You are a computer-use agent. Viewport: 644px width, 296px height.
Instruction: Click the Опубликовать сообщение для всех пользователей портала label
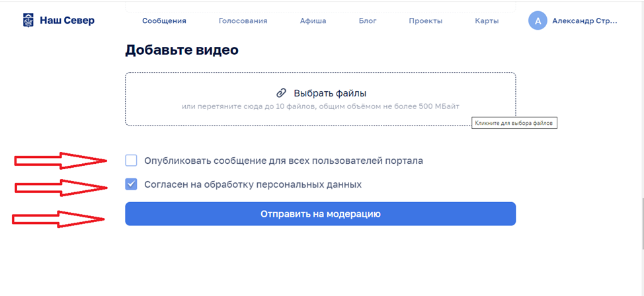tap(284, 161)
